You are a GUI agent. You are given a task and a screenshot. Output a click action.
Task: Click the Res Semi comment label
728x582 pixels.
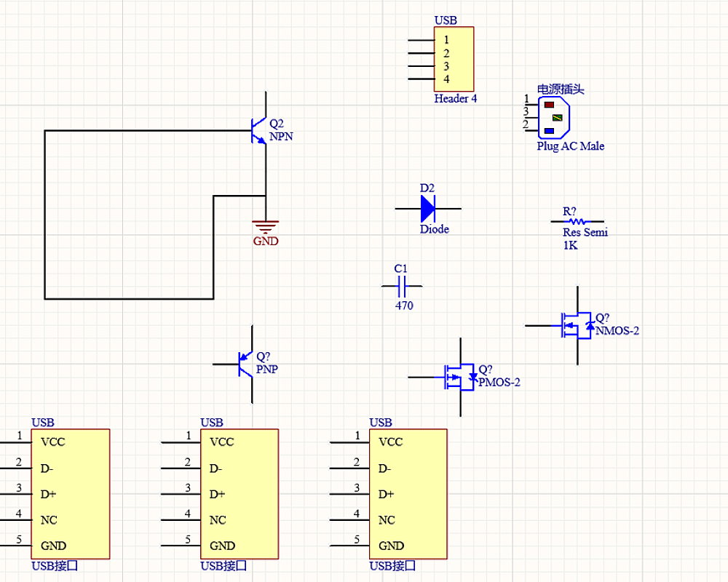point(585,233)
